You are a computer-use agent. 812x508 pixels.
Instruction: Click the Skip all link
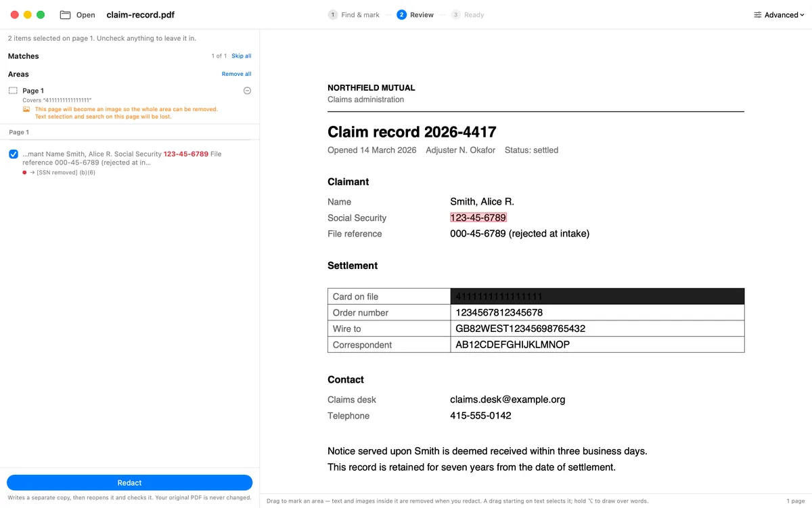(242, 56)
